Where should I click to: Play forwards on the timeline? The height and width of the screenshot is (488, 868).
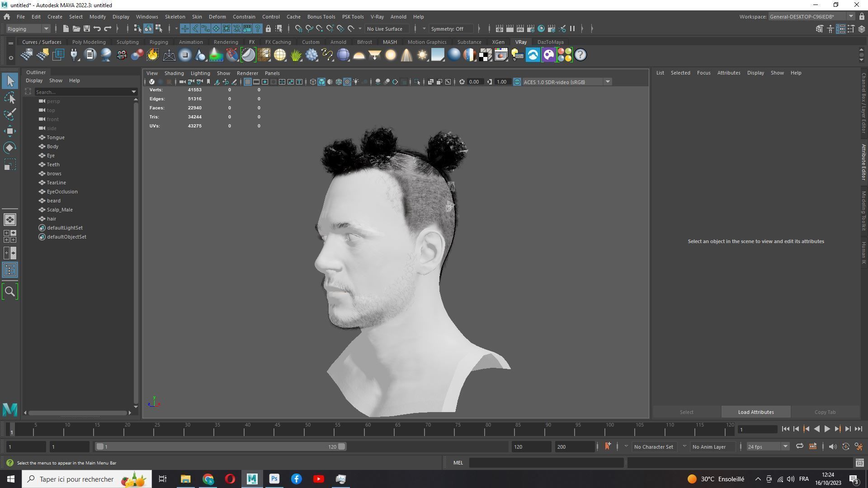coord(827,429)
